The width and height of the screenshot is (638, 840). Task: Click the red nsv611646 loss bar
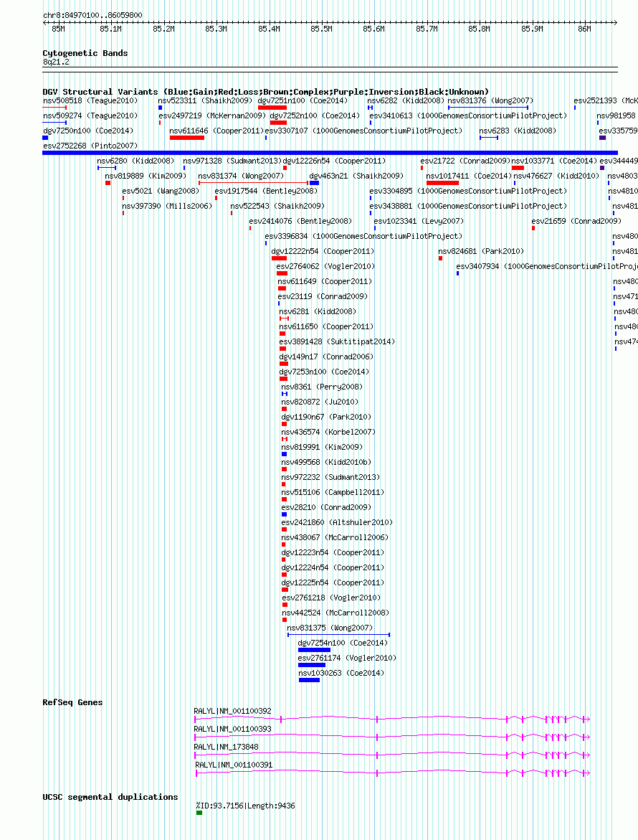pyautogui.click(x=187, y=138)
